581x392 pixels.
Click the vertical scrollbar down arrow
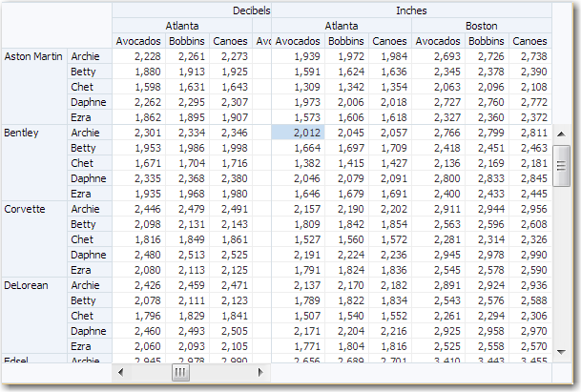[561, 352]
